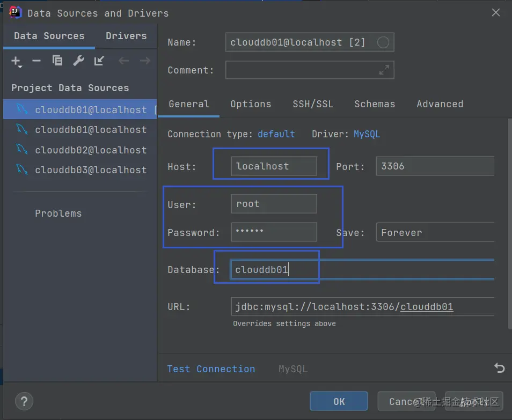The height and width of the screenshot is (420, 512).
Task: Click the Duplicate data source icon
Action: tap(57, 61)
